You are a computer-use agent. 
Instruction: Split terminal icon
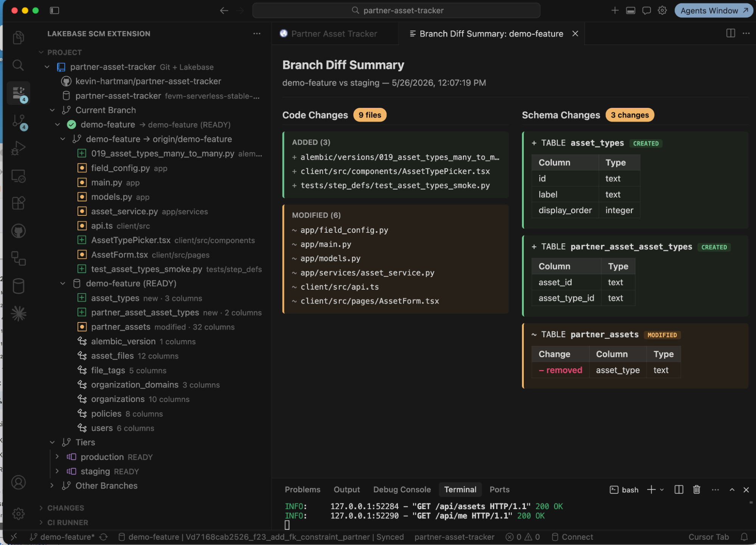[x=679, y=489]
